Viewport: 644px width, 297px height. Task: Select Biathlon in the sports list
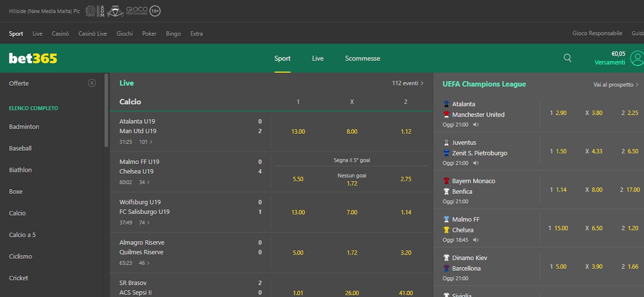pos(21,170)
